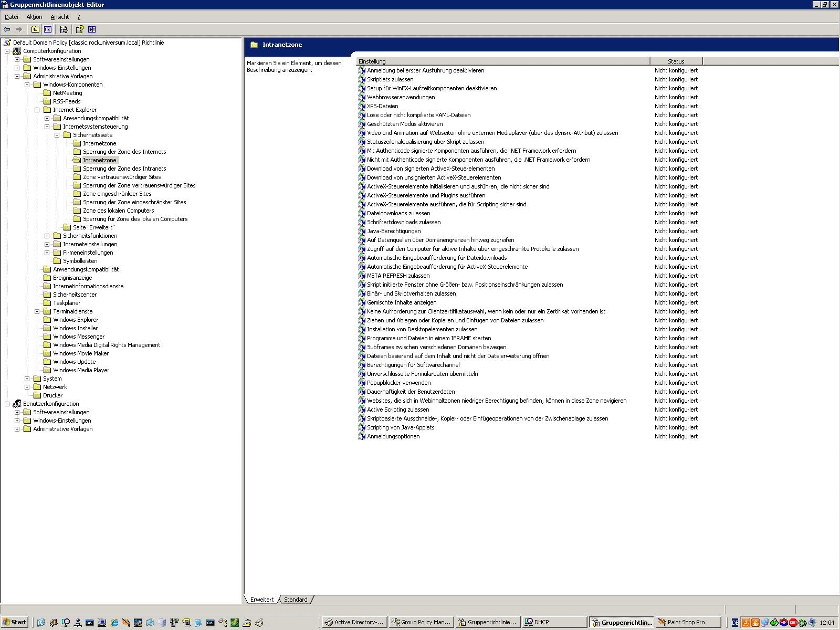Collapse the Internet Explorer tree node
This screenshot has width=840, height=630.
pos(37,110)
